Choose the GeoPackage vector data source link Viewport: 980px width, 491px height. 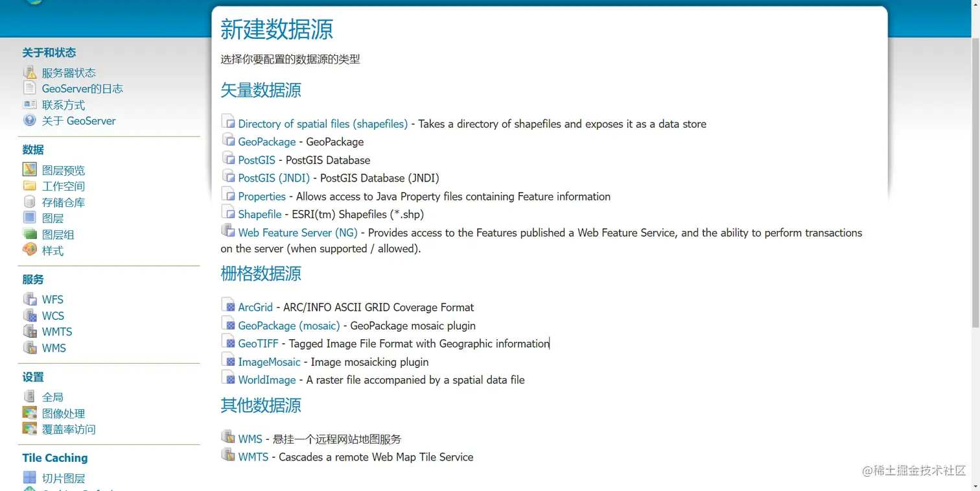point(267,142)
